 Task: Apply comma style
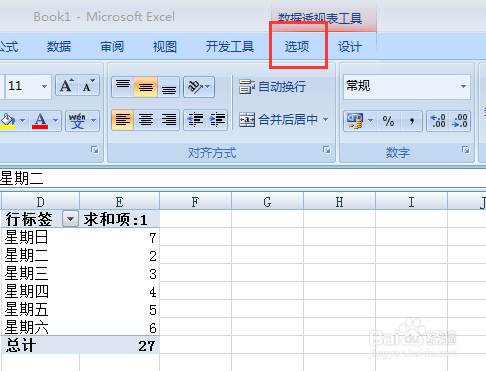(412, 121)
